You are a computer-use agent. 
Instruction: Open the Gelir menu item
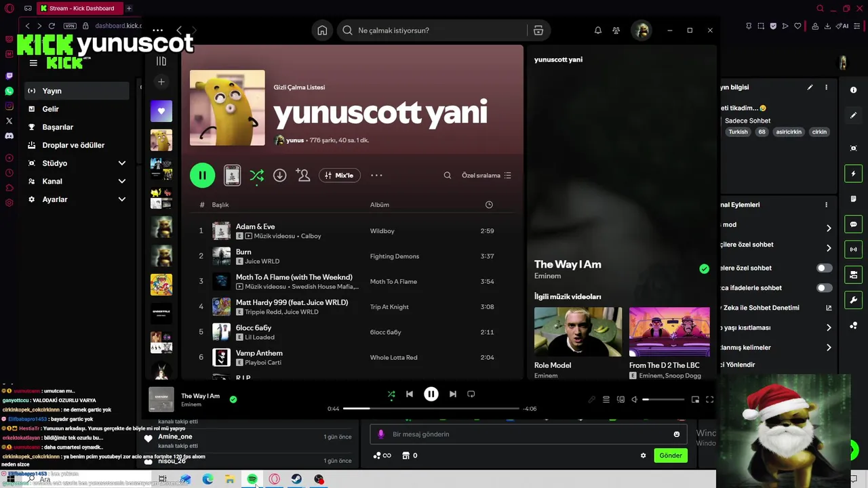pyautogui.click(x=77, y=109)
